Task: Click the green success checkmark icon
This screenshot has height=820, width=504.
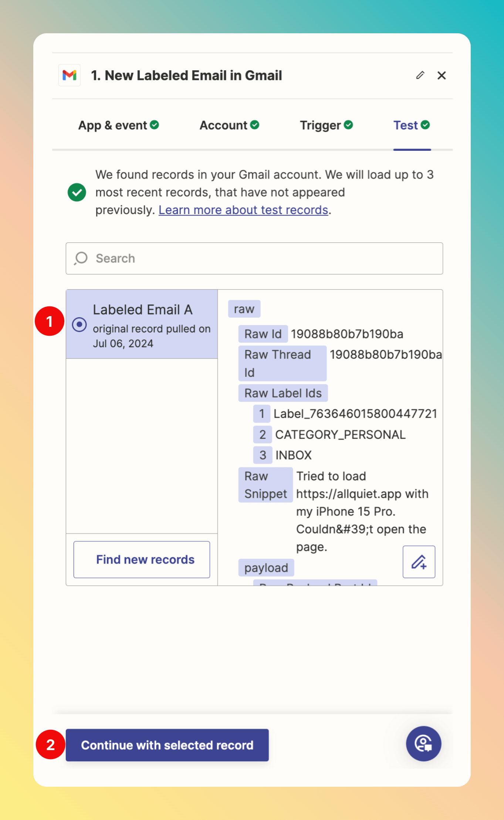Action: (77, 192)
